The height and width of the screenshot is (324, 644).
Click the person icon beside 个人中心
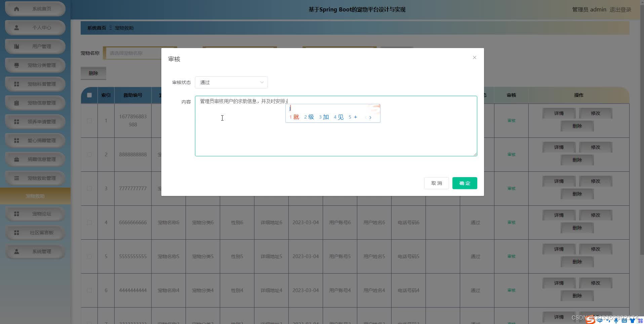(x=16, y=28)
